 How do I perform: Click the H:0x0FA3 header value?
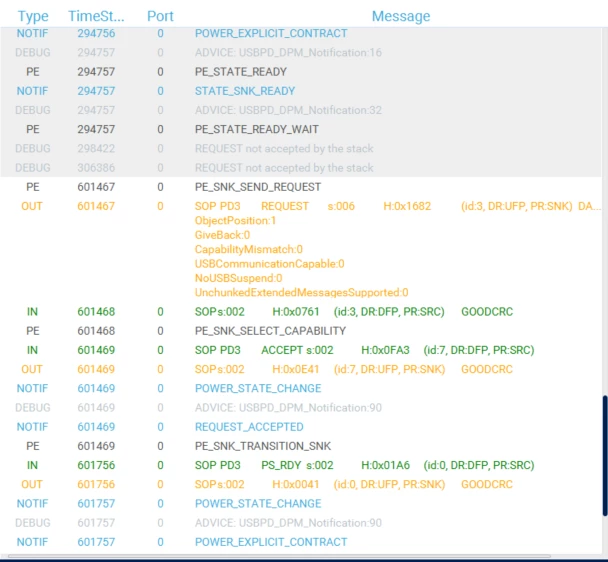point(385,350)
